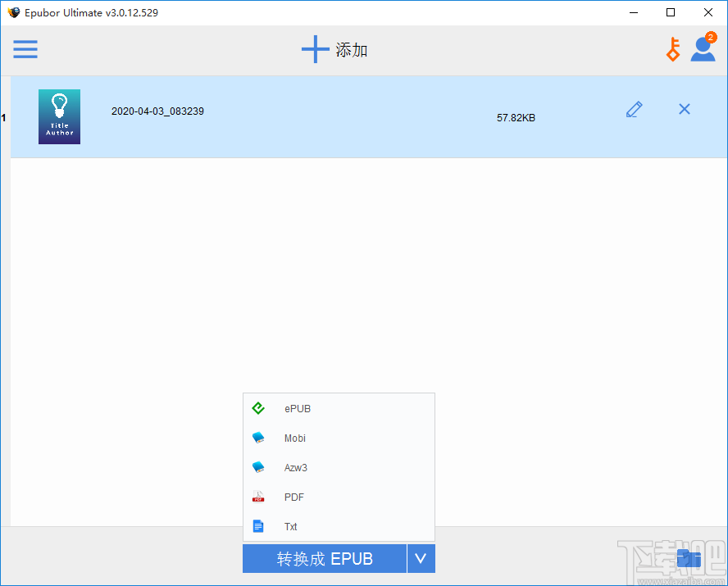Open the output folder icon at bottom right
This screenshot has width=728, height=586.
[x=689, y=558]
